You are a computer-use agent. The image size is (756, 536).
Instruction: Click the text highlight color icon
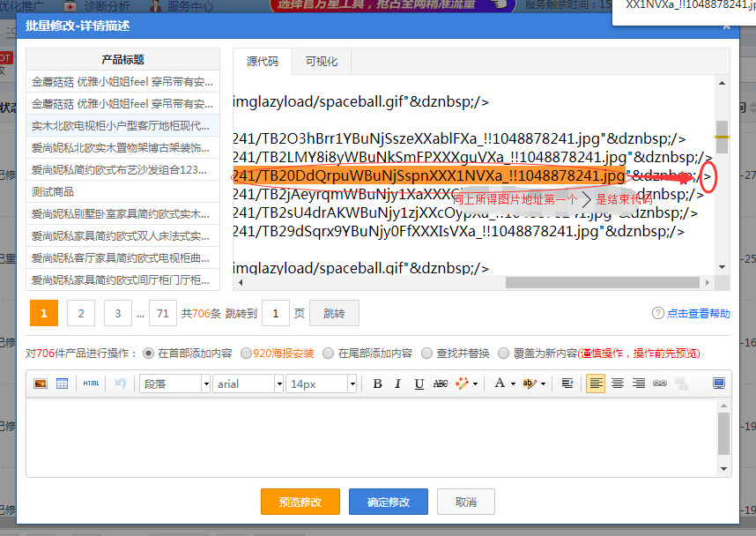click(529, 383)
